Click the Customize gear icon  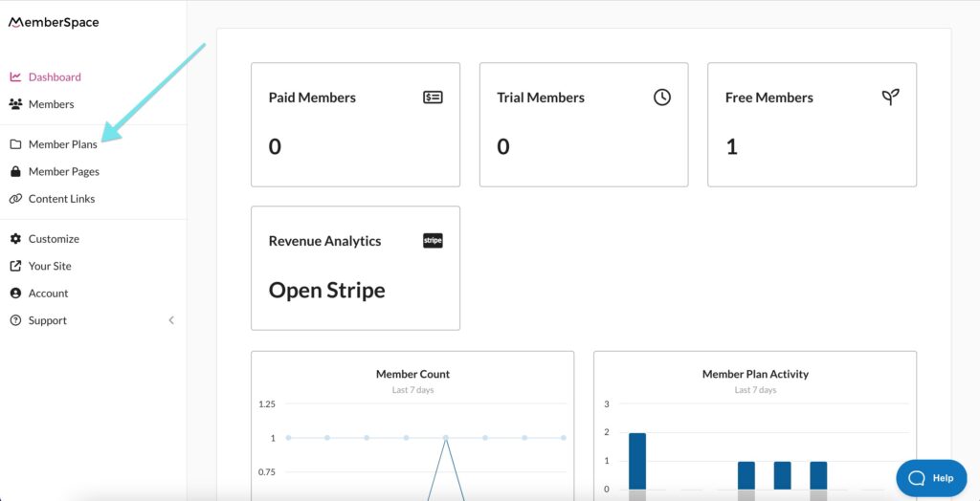(x=15, y=239)
